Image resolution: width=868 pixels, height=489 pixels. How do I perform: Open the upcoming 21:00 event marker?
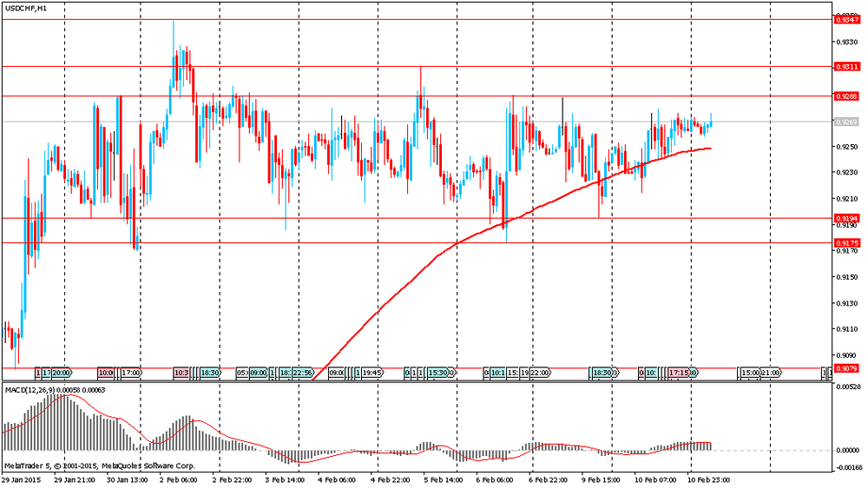point(770,373)
